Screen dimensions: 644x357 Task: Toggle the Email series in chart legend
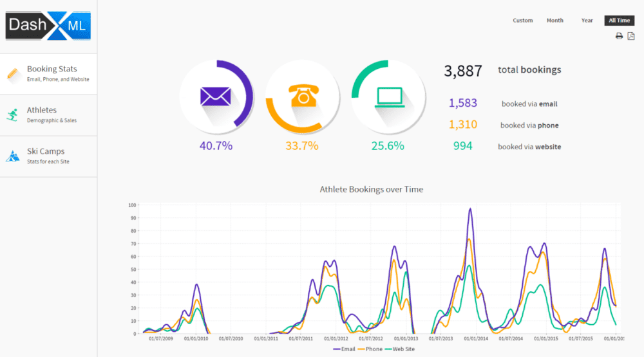(344, 349)
